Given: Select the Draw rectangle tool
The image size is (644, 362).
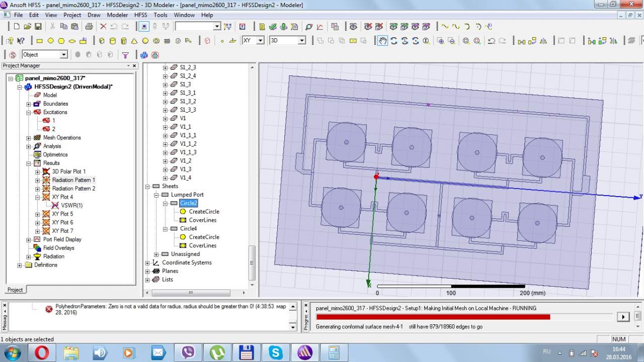Looking at the screenshot, I should click(39, 41).
